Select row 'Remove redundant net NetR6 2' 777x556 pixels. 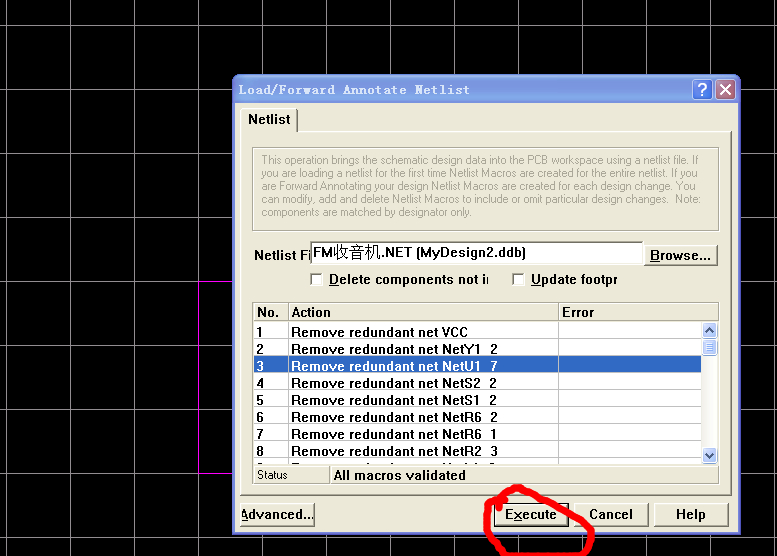tap(477, 417)
